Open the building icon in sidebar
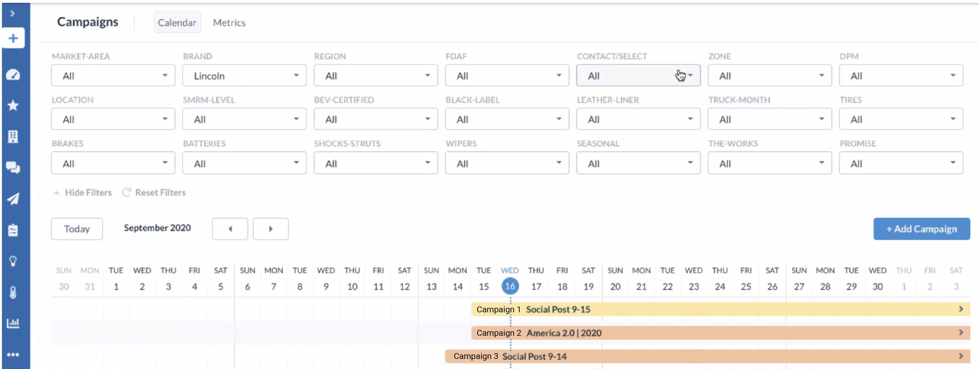This screenshot has height=369, width=980. (x=13, y=136)
